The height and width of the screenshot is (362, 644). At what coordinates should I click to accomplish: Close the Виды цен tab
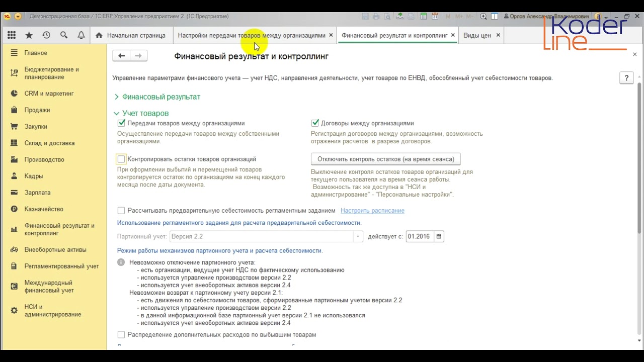point(498,35)
